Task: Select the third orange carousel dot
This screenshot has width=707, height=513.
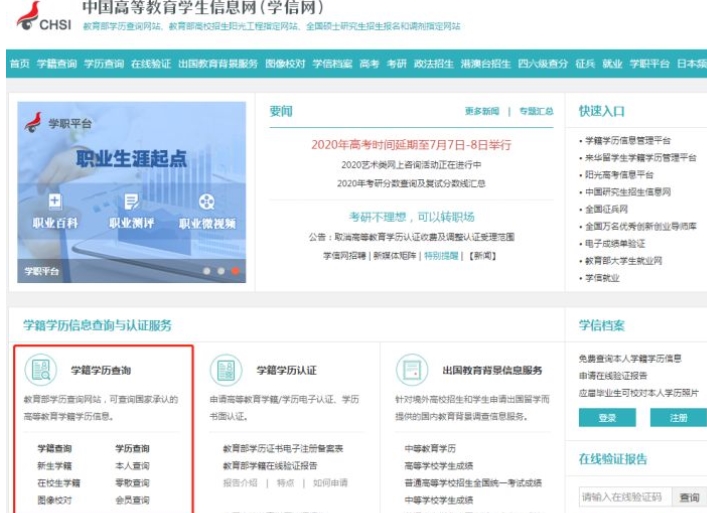Action: coord(235,271)
